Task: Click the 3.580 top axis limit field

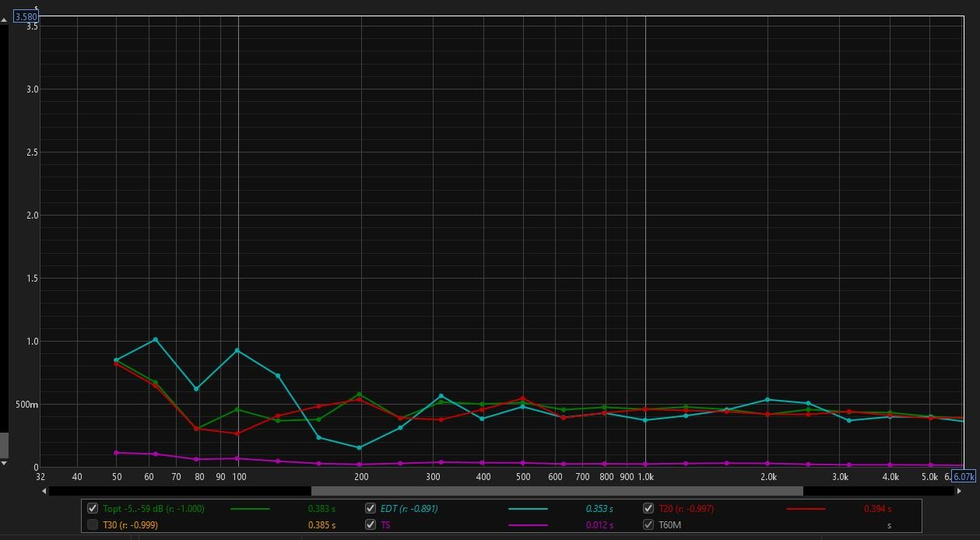Action: 26,16
